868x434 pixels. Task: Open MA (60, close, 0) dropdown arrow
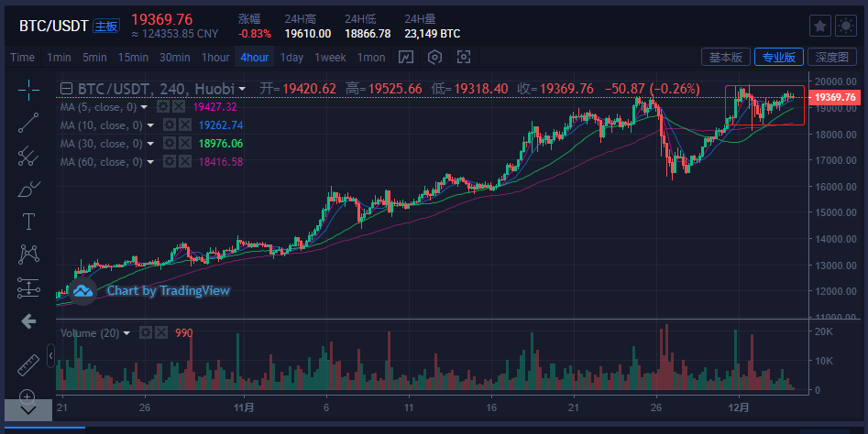(x=150, y=162)
